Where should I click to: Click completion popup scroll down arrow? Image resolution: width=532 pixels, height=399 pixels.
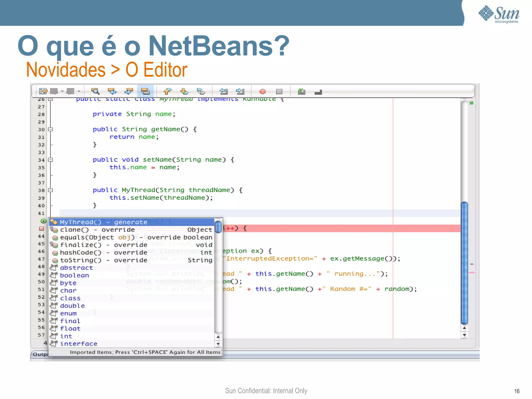coord(218,344)
